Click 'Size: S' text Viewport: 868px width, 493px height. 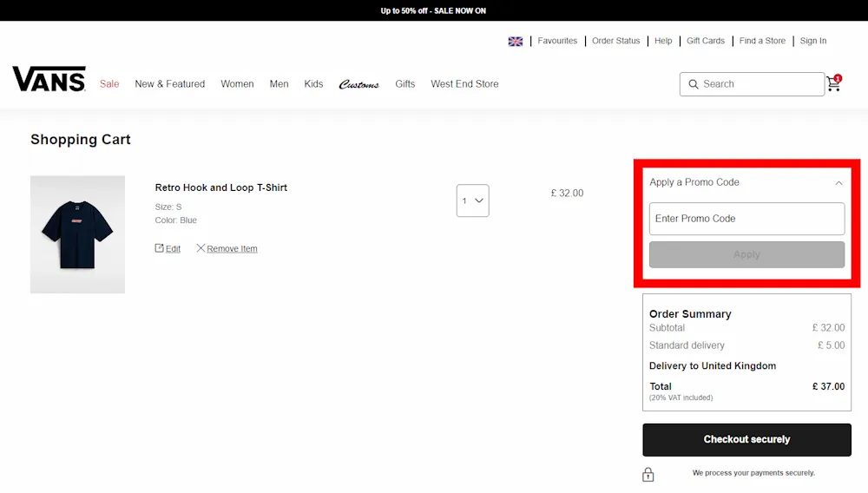click(x=168, y=207)
